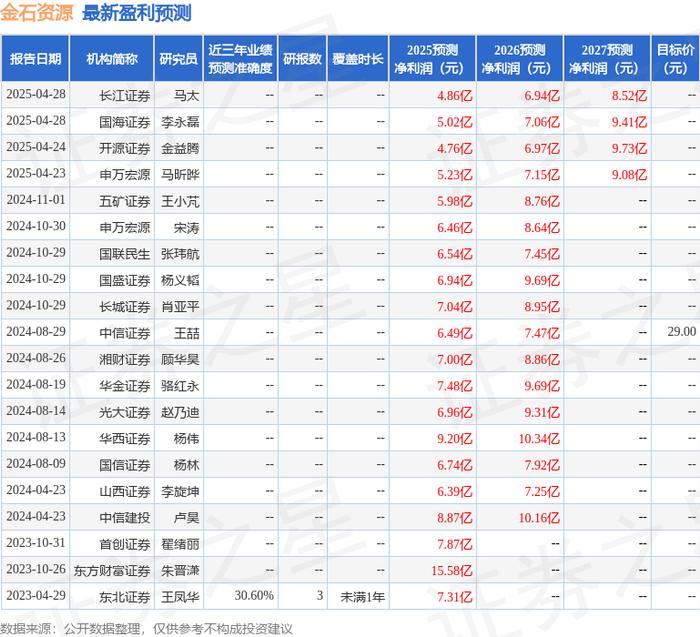This screenshot has height=637, width=700.
Task: Click report date 2024-10-30
Action: click(x=36, y=226)
